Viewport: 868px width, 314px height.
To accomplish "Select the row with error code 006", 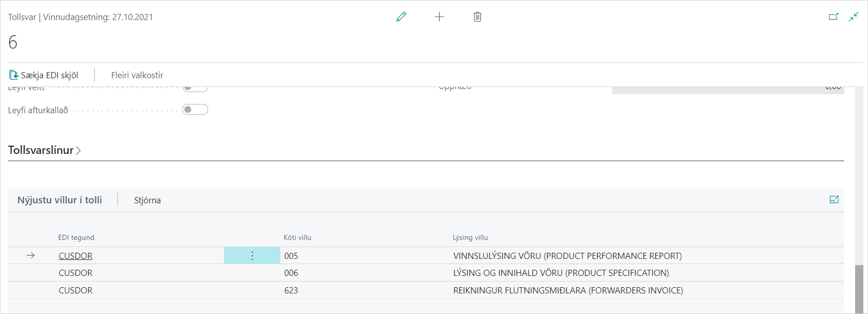I will tap(291, 273).
